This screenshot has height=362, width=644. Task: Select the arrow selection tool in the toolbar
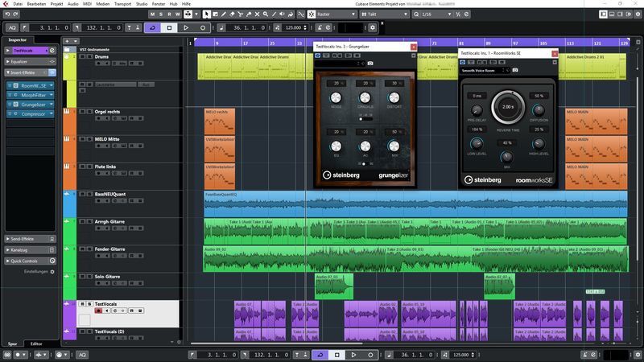pos(207,14)
